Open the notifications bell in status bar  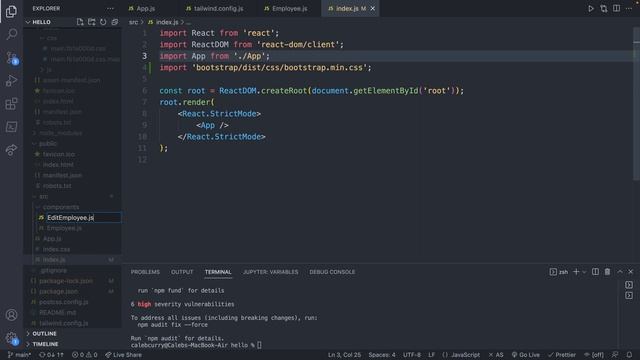click(629, 355)
